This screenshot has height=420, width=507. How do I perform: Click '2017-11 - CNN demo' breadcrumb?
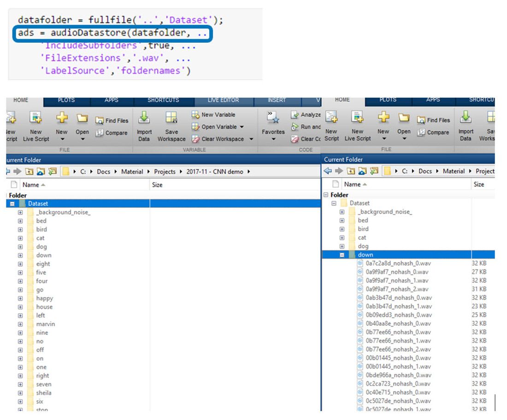tap(216, 172)
